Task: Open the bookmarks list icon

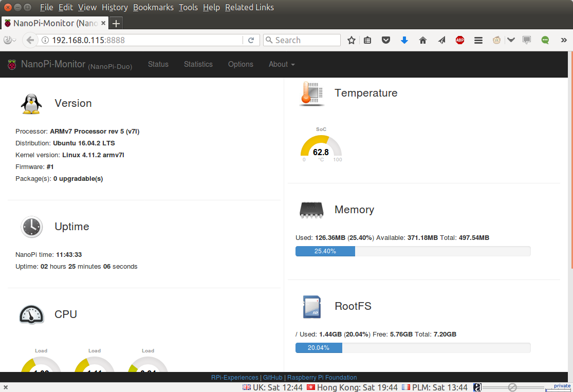Action: click(x=367, y=40)
